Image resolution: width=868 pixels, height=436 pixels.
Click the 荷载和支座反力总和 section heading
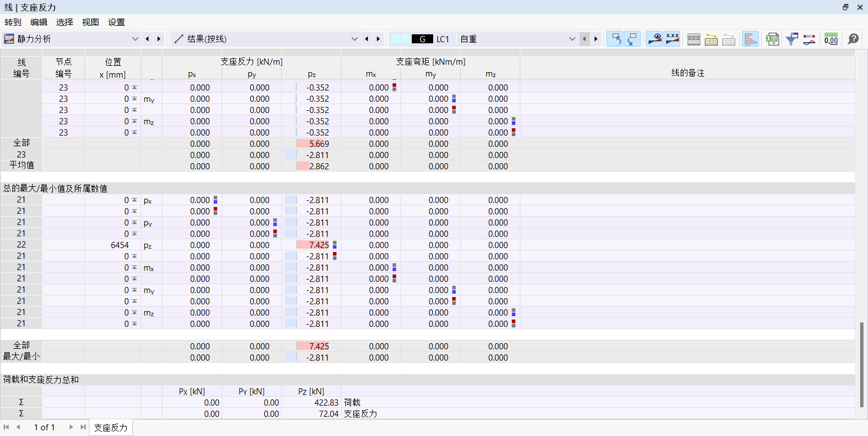click(x=41, y=380)
